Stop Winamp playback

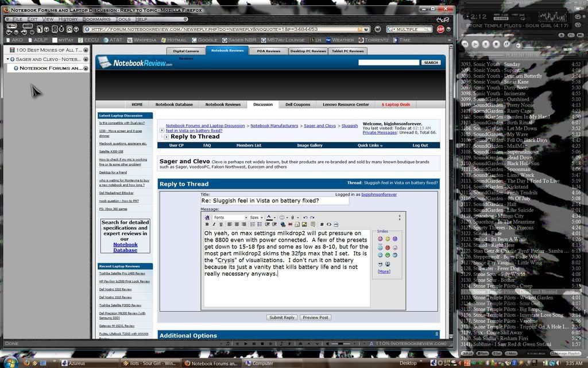point(496,44)
